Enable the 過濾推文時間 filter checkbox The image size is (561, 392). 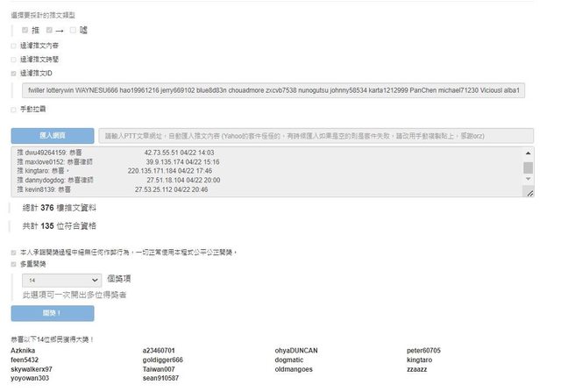point(13,60)
